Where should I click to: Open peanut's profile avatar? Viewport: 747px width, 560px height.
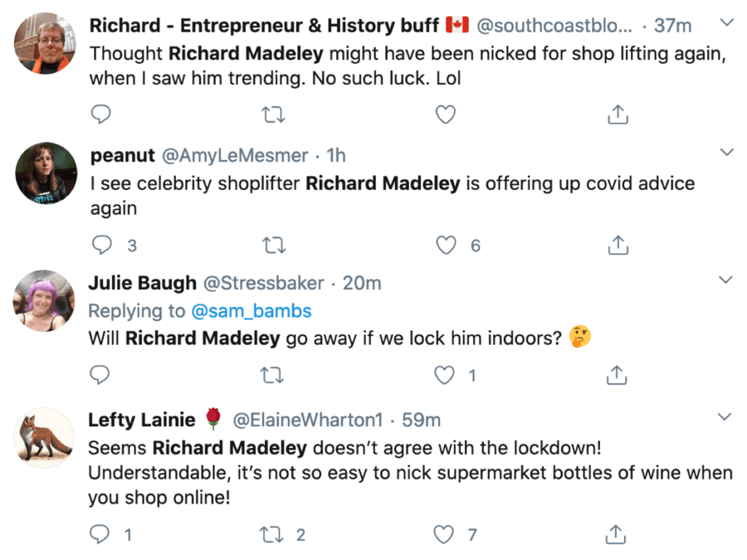(46, 173)
